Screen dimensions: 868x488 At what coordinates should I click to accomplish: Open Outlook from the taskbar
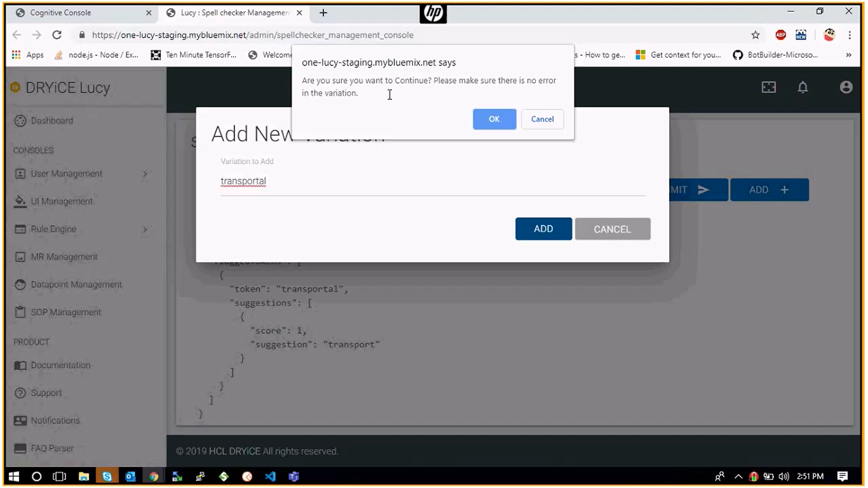coord(130,476)
